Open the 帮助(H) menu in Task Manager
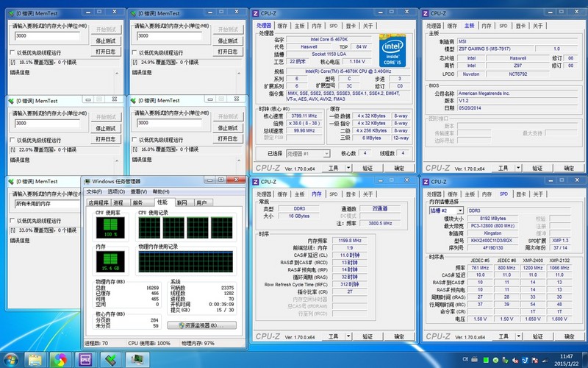Screen dimensions: 588x368 click(161, 192)
